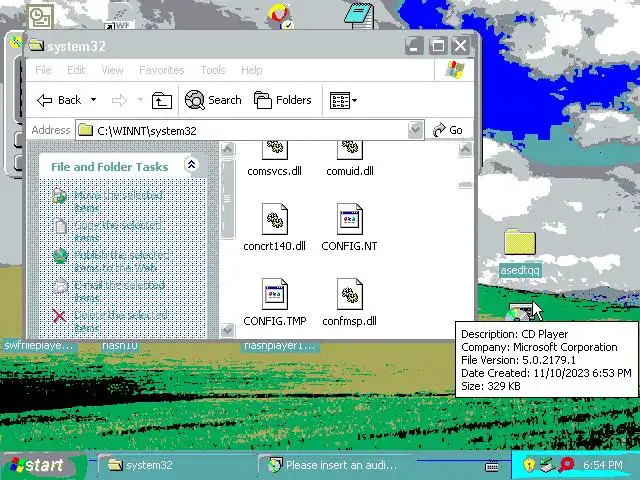Click the 6:54 PM clock
This screenshot has height=480, width=640.
click(602, 465)
